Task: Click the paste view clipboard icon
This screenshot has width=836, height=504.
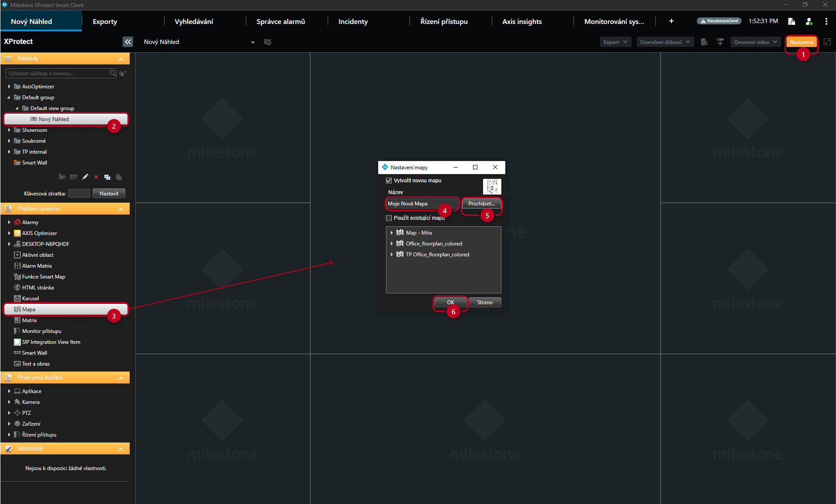Action: click(119, 177)
